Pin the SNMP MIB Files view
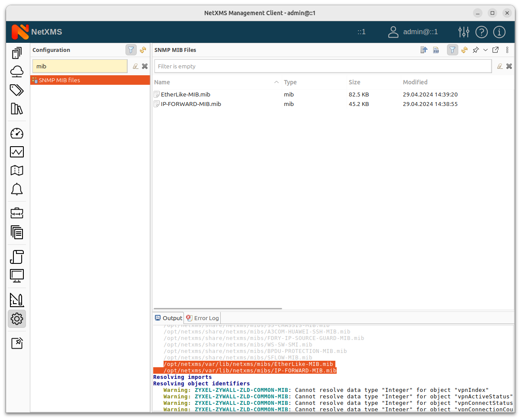The image size is (521, 420). pos(475,50)
